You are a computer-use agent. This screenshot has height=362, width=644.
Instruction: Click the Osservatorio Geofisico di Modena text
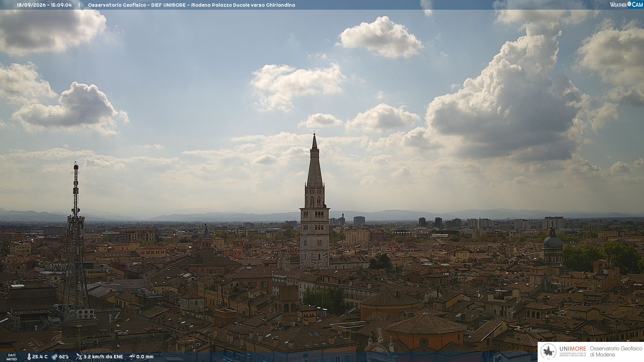click(616, 352)
